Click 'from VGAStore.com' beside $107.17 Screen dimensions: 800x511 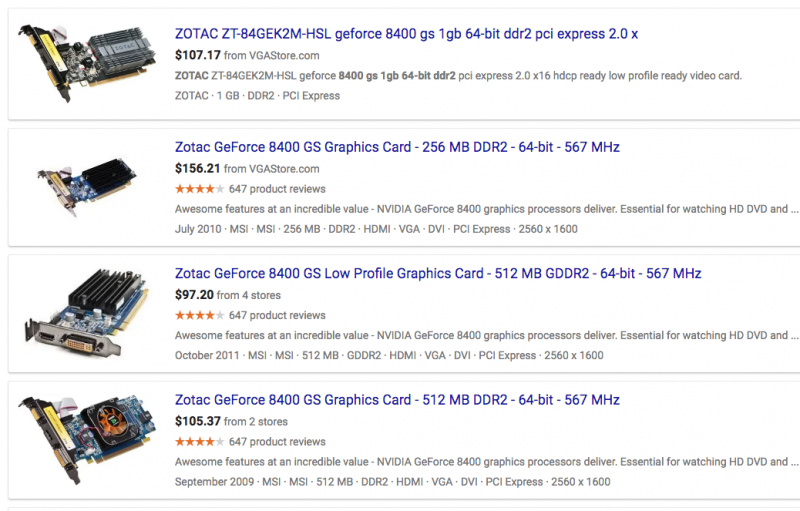[x=271, y=56]
